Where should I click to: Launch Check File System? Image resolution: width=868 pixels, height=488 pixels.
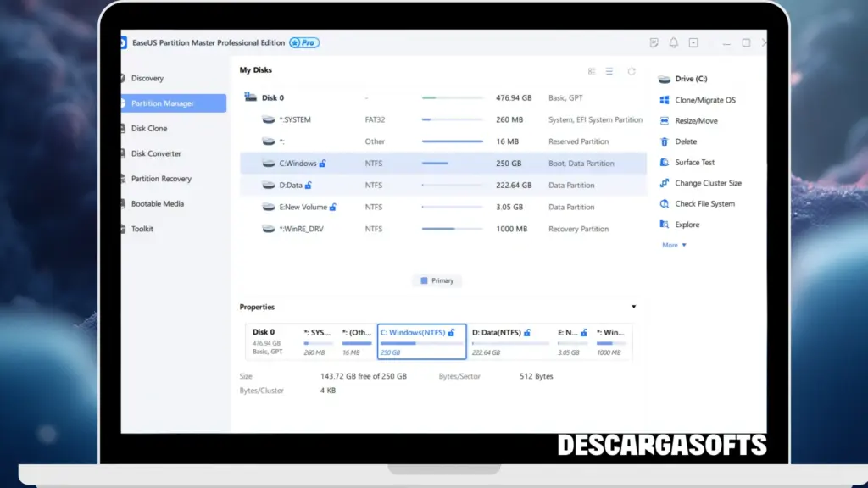(x=704, y=204)
